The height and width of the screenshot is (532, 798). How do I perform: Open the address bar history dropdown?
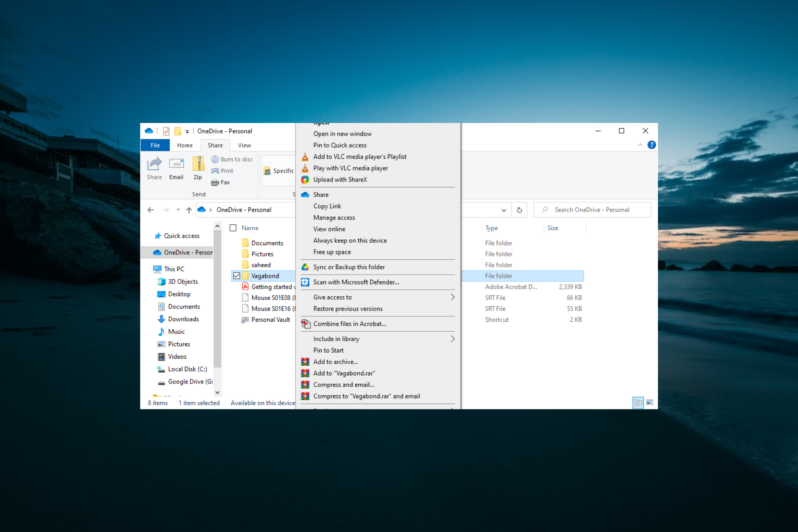point(504,210)
